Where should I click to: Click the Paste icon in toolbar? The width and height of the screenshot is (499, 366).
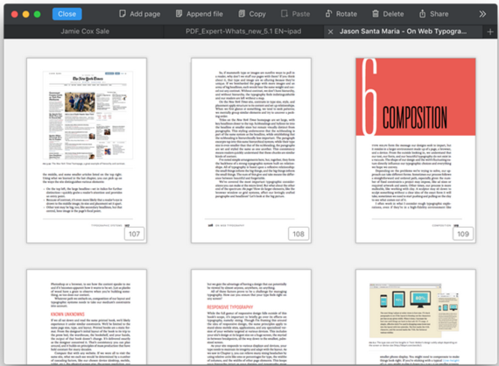click(284, 14)
